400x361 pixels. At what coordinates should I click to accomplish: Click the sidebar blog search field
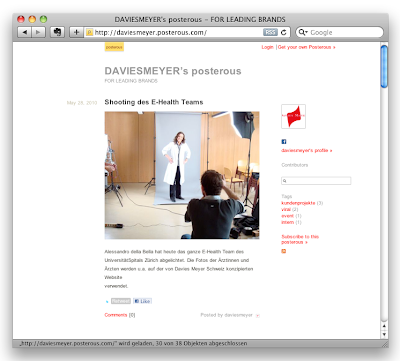click(x=316, y=181)
